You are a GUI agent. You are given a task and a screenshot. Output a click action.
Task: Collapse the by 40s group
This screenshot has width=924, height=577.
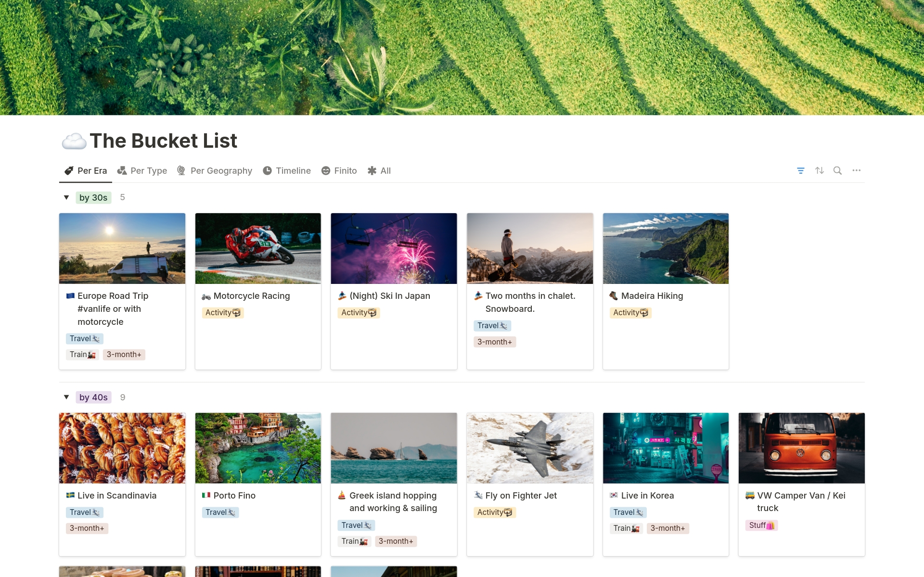click(x=66, y=397)
